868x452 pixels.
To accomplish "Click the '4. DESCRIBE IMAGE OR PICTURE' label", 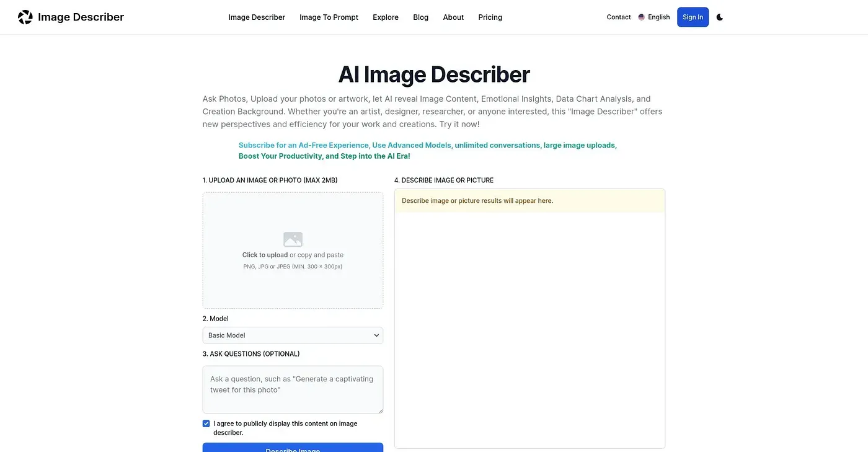I will pos(444,180).
